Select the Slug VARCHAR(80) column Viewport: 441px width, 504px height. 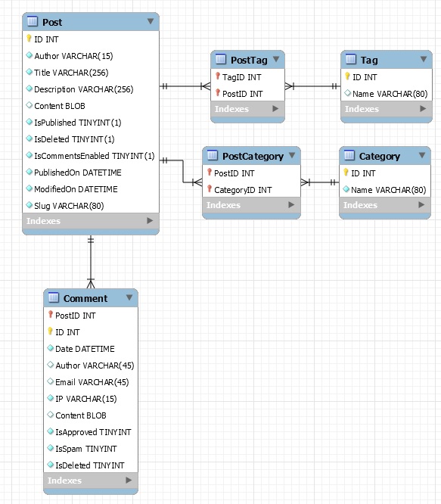click(91, 205)
